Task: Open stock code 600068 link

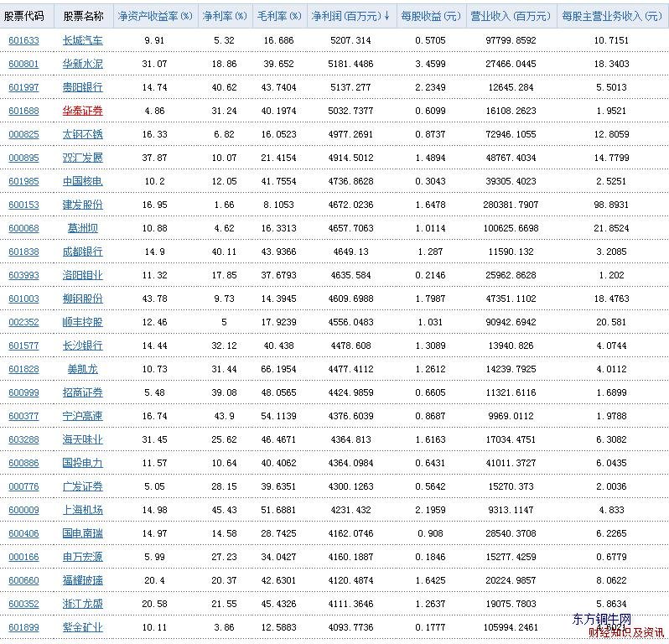Action: pyautogui.click(x=23, y=228)
